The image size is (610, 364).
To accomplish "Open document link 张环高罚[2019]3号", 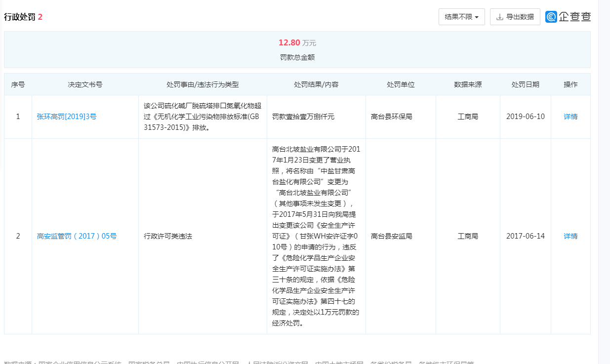I will (67, 117).
